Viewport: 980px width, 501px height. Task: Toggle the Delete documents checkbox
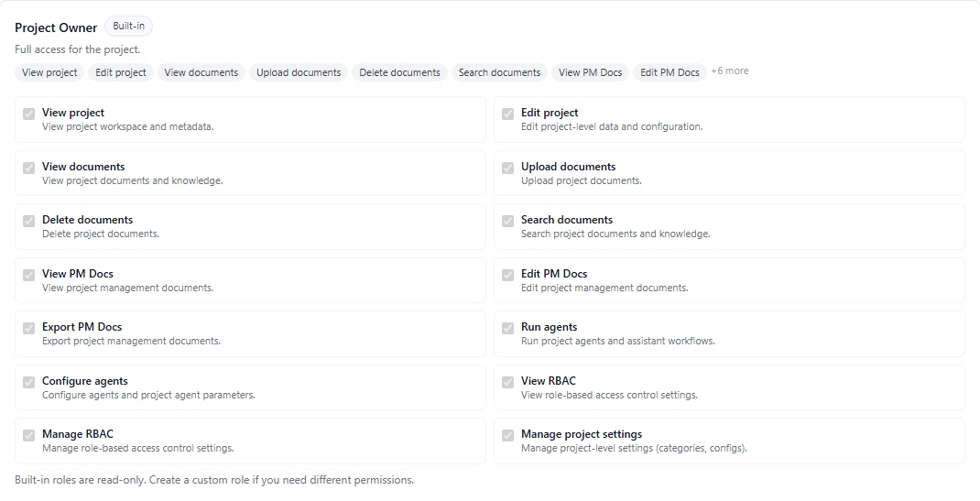[x=29, y=222]
